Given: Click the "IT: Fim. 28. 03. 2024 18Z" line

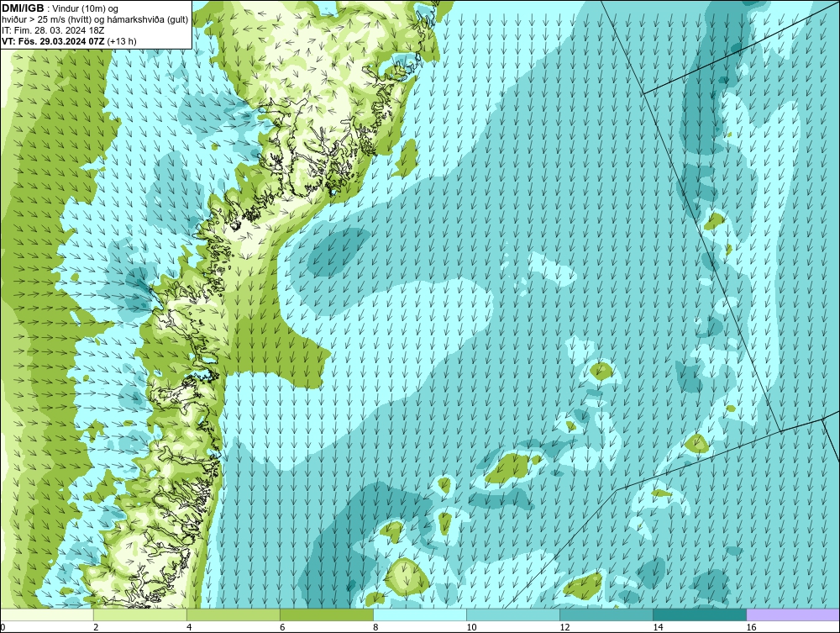Looking at the screenshot, I should (53, 30).
